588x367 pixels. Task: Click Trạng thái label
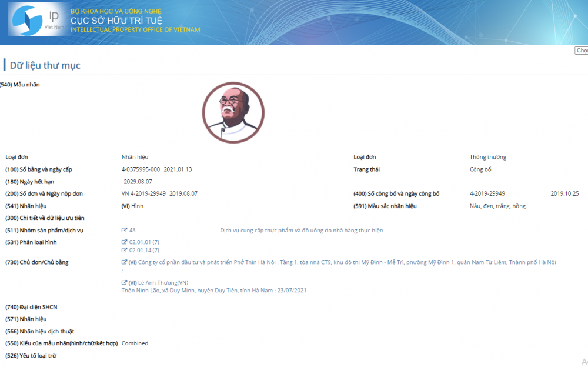[366, 169]
